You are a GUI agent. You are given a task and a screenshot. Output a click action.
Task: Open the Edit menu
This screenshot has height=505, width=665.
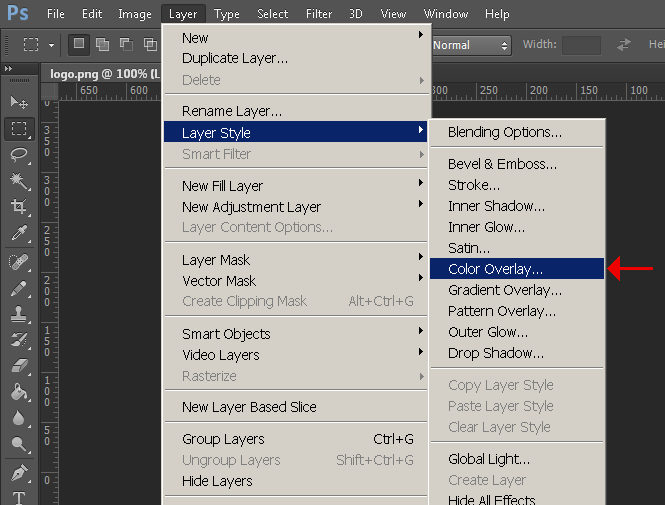click(92, 14)
